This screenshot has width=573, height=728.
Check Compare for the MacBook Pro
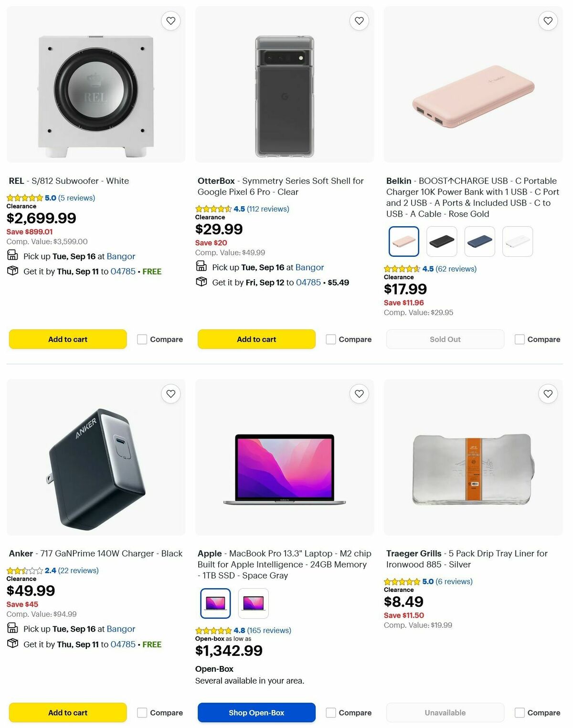[330, 712]
